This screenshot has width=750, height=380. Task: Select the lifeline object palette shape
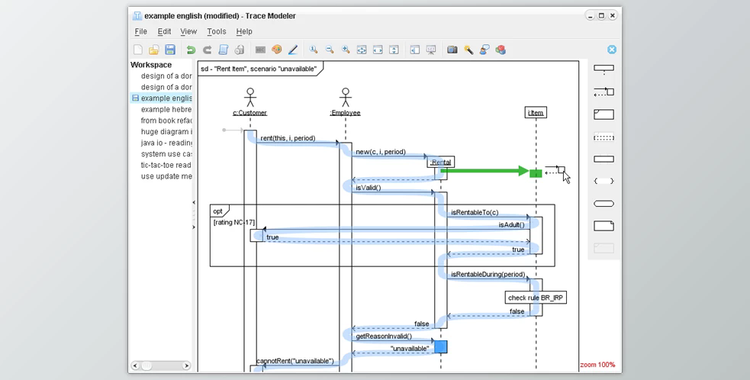point(604,69)
